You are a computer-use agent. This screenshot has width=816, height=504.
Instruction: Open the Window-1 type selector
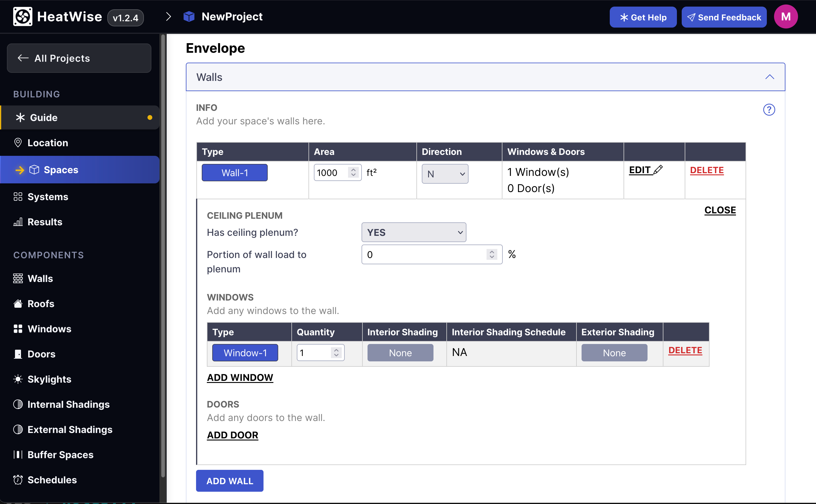coord(245,353)
